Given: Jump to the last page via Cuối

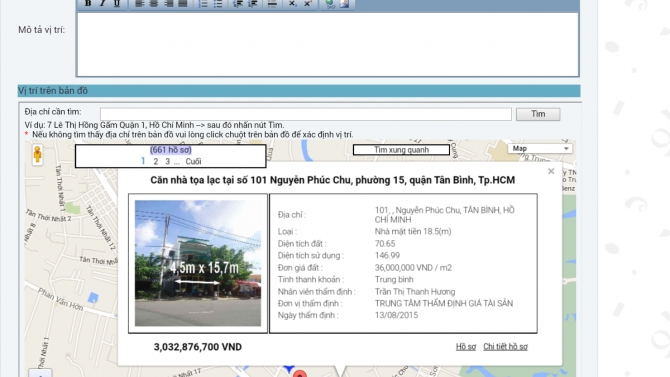Looking at the screenshot, I should (x=193, y=162).
